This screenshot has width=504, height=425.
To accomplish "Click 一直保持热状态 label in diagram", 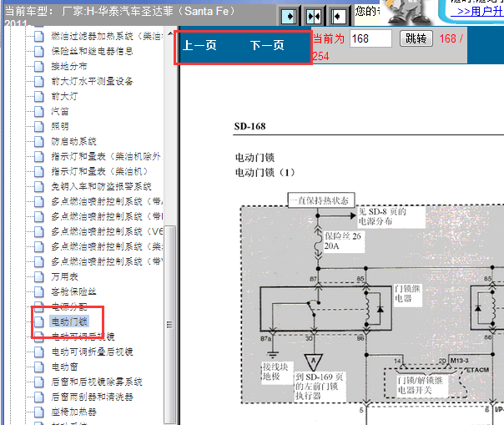I will point(320,200).
